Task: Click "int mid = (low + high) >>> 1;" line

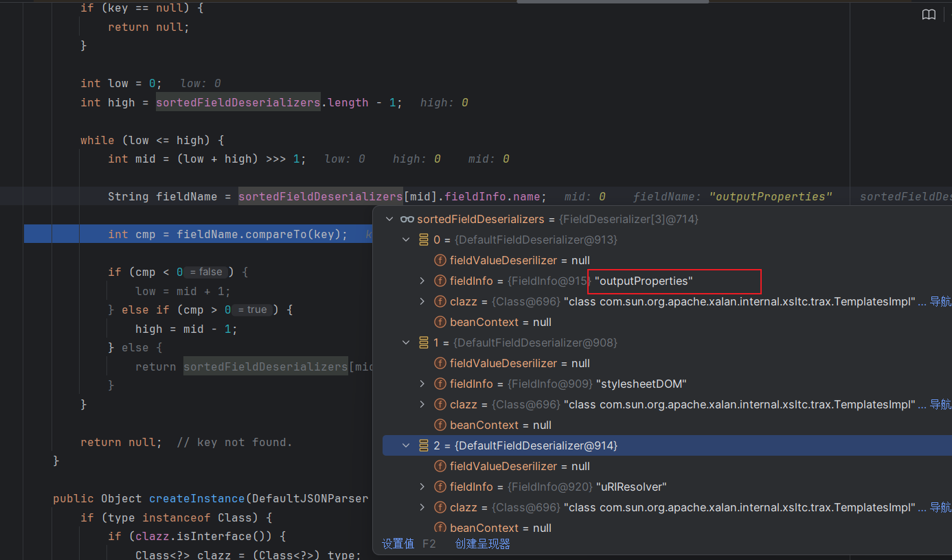Action: [207, 159]
